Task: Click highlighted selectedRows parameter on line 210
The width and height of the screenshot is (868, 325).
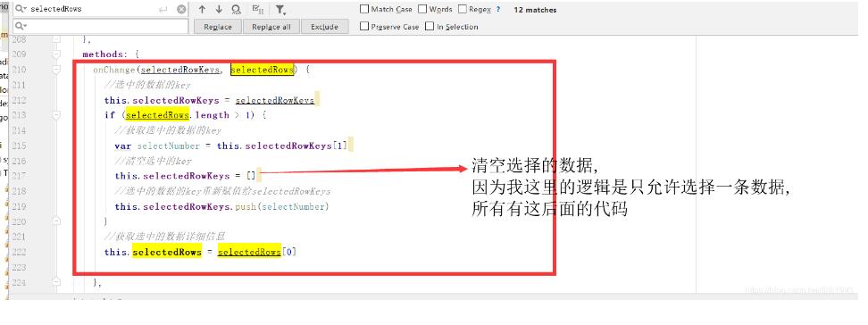Action: pos(262,70)
